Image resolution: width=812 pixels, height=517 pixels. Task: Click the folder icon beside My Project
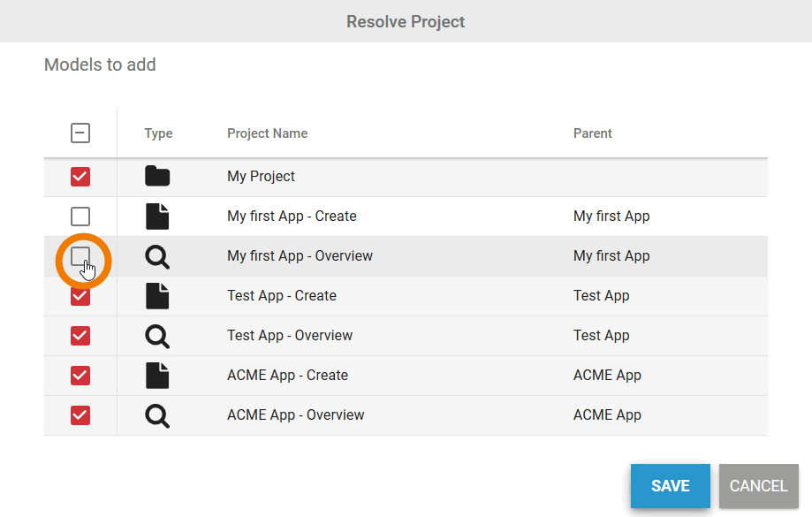click(x=157, y=176)
